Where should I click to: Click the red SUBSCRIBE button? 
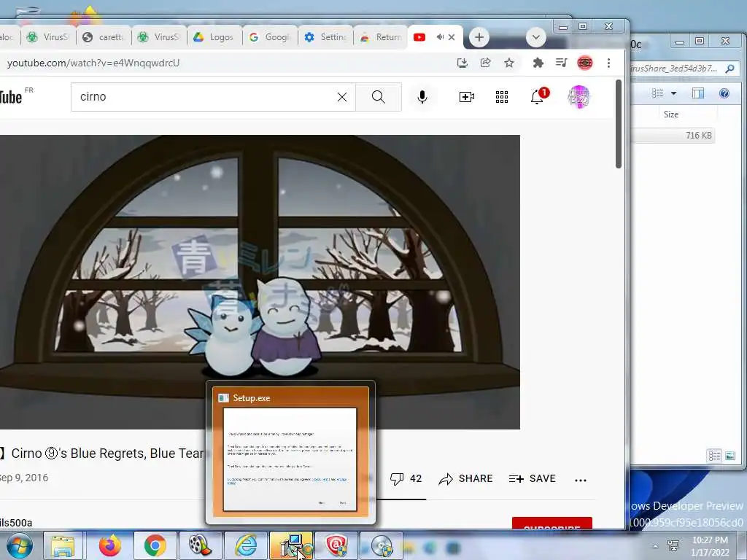coord(552,523)
